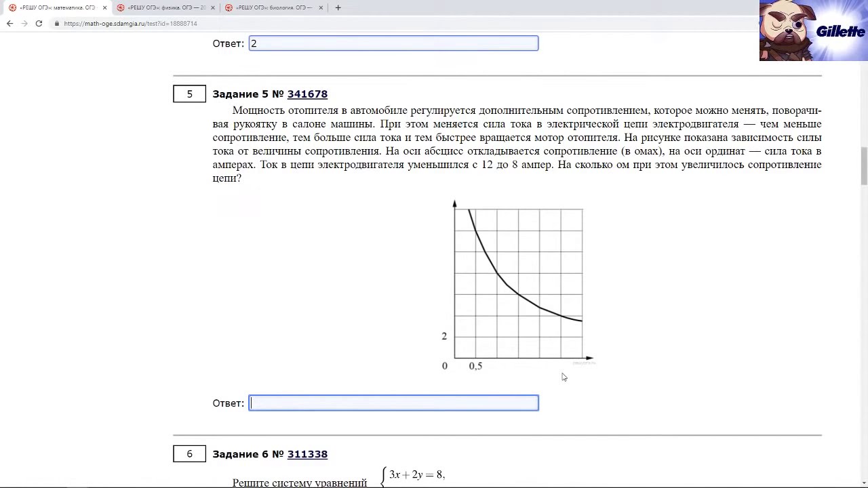Open a new browser tab
868x488 pixels.
[338, 7]
